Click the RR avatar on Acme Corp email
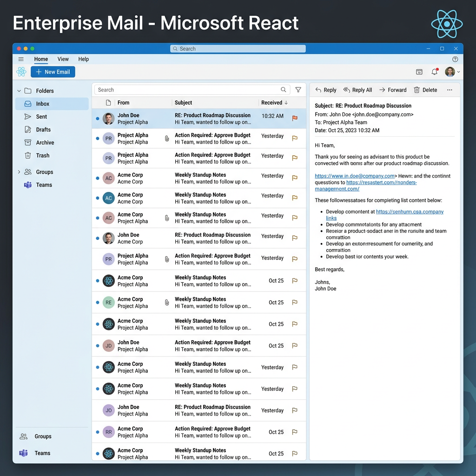This screenshot has height=476, width=476. [108, 432]
